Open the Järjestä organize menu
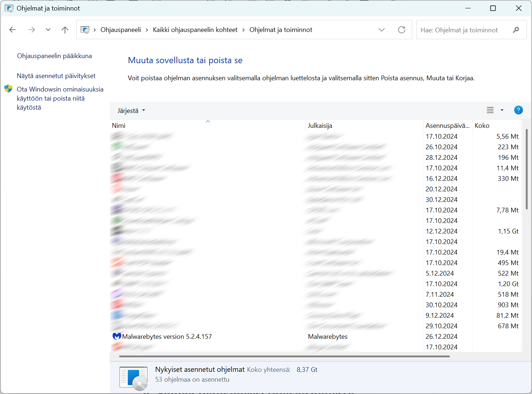The image size is (532, 394). pos(131,111)
